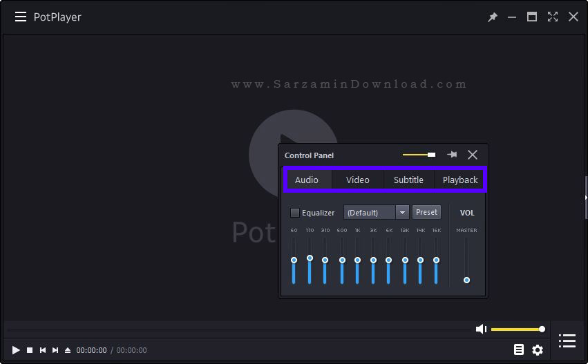
Task: Close the PotPlayer main window
Action: click(x=573, y=17)
